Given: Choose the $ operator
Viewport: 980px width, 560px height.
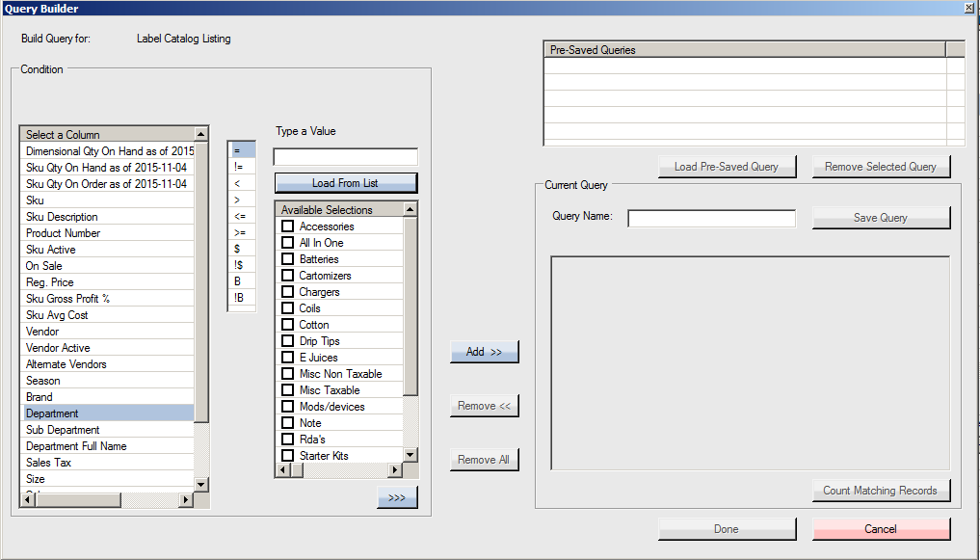Looking at the screenshot, I should 242,249.
